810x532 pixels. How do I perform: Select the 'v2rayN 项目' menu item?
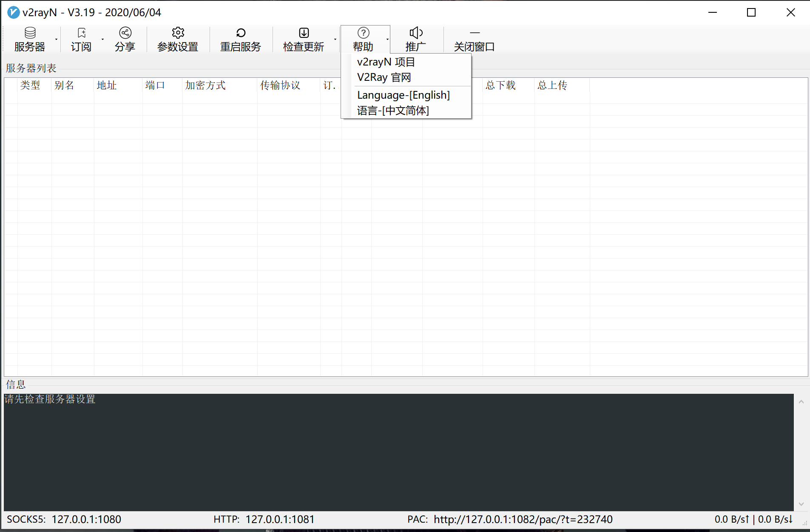point(386,62)
